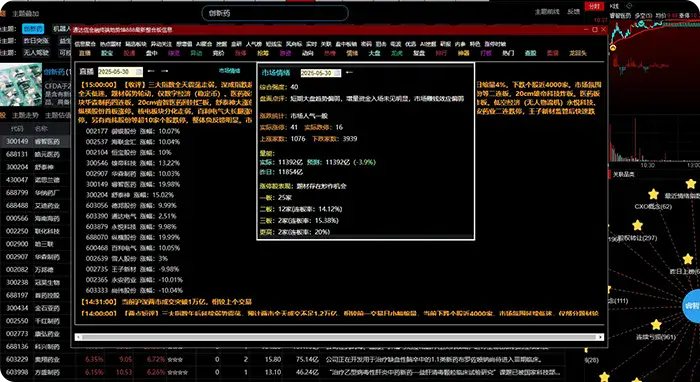Select stock row 300149 in left list

[x=36, y=141]
